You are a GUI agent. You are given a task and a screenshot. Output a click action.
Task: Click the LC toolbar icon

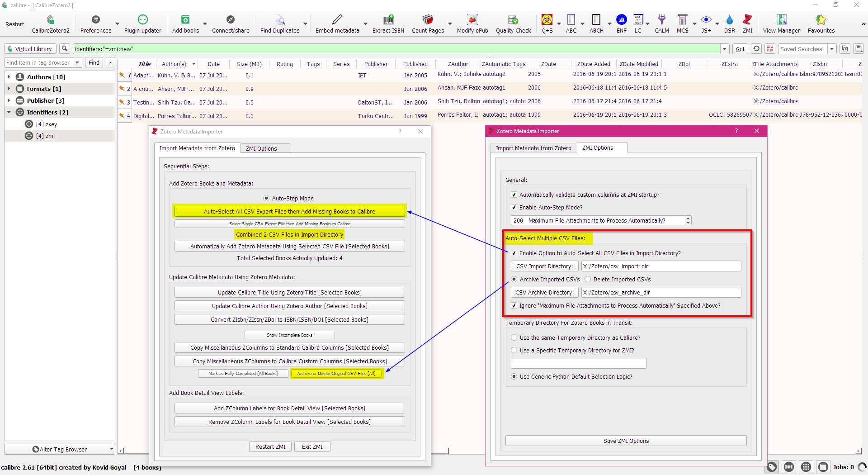(638, 20)
